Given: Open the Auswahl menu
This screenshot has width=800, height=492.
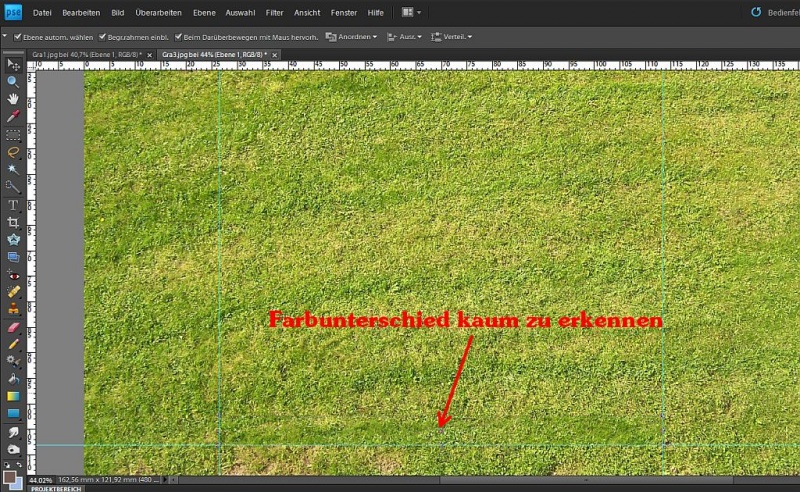Looking at the screenshot, I should (x=240, y=13).
